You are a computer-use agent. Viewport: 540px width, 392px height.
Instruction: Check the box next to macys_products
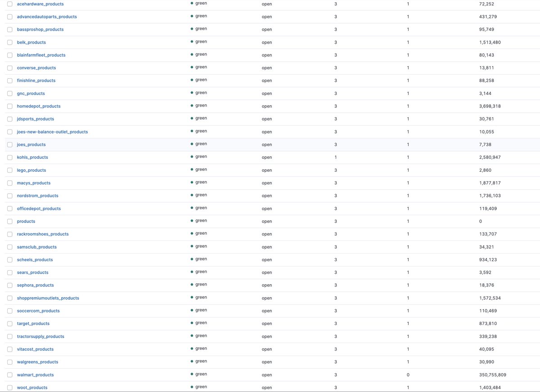pyautogui.click(x=10, y=183)
